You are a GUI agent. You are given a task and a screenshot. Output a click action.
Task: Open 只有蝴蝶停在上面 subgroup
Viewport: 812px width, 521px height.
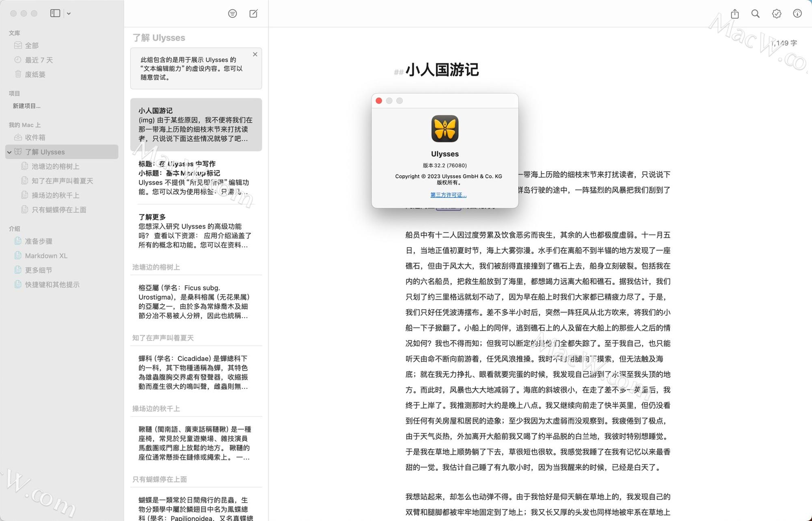point(62,210)
